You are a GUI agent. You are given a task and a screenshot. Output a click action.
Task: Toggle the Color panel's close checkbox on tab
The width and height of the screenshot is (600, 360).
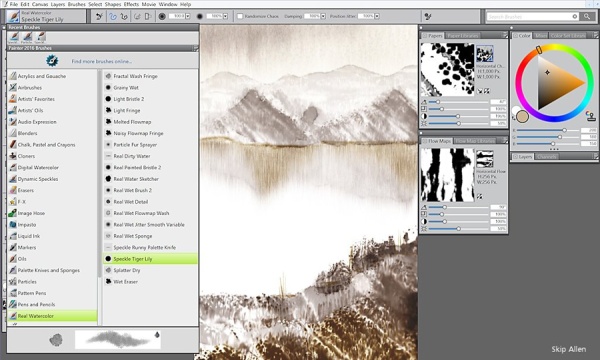(x=515, y=36)
